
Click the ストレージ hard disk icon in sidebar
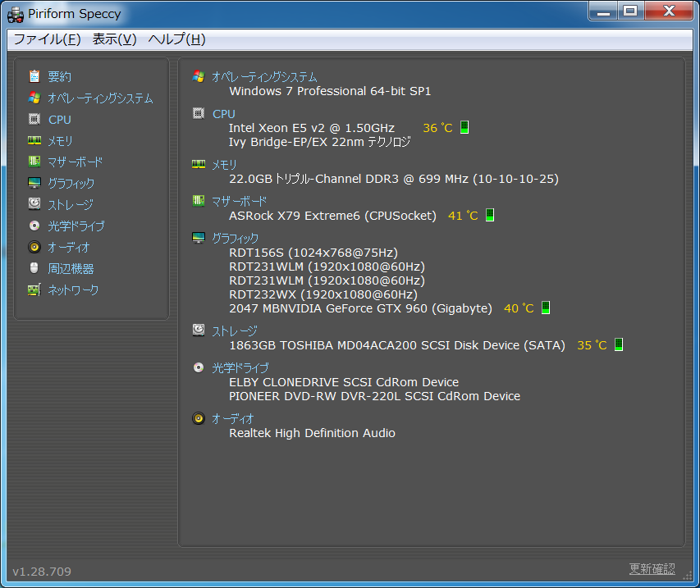click(x=34, y=204)
